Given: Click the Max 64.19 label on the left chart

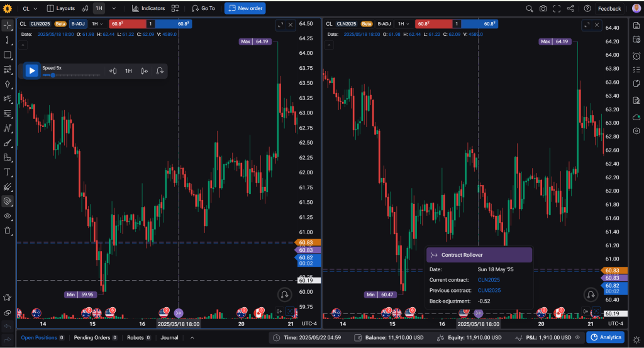Looking at the screenshot, I should [x=255, y=42].
